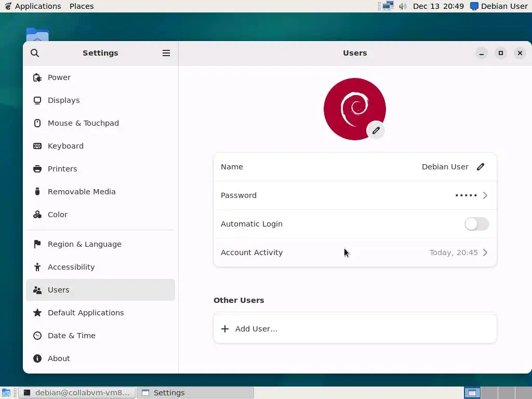This screenshot has height=399, width=532.
Task: Select Printers settings panel
Action: [100, 169]
